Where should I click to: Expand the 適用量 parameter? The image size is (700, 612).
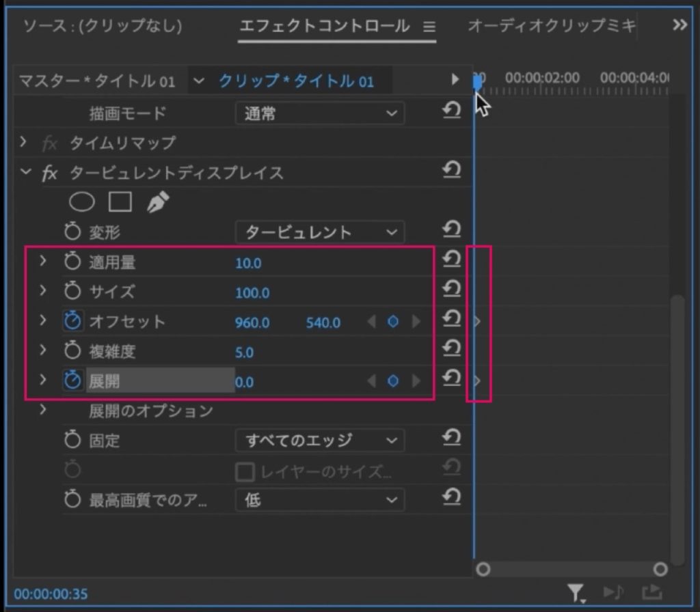(43, 260)
